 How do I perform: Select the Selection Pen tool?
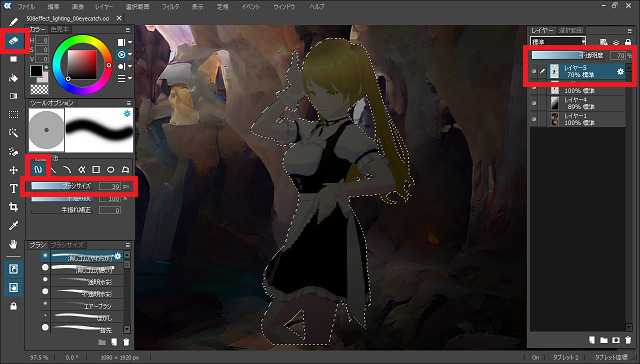pos(13,152)
